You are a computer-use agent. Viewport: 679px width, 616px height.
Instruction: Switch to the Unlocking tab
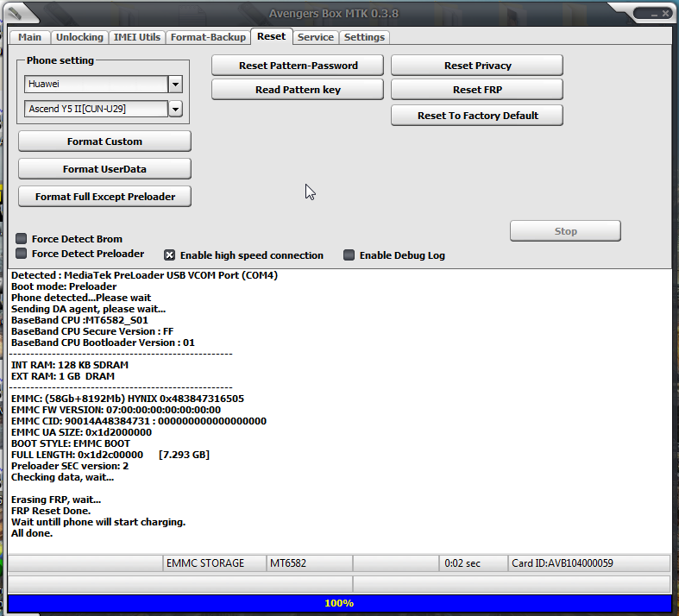coord(79,37)
